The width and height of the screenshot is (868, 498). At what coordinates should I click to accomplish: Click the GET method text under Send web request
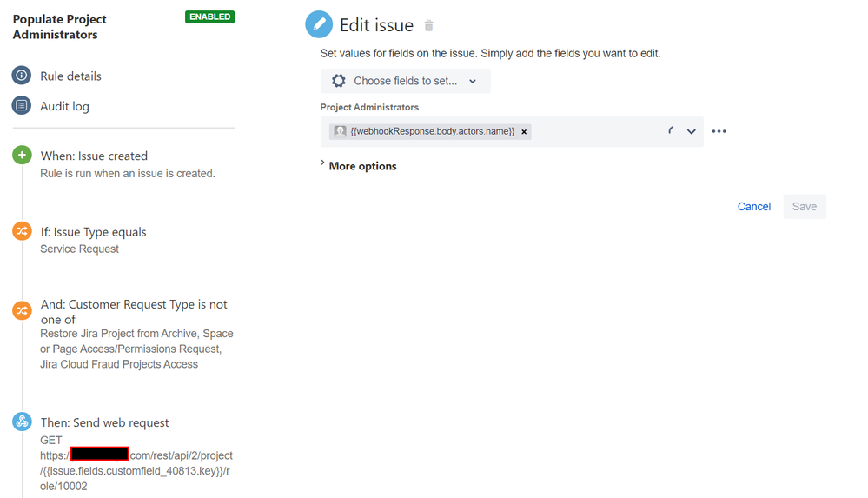51,440
